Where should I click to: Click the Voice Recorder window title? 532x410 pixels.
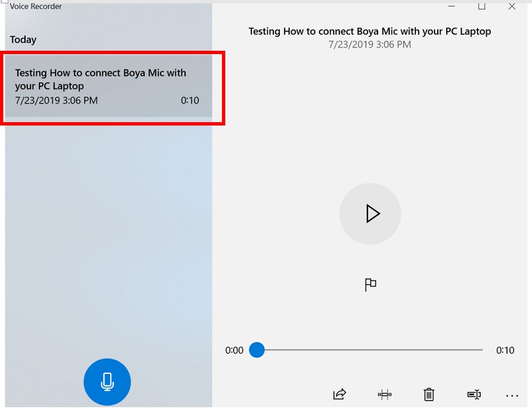pyautogui.click(x=36, y=6)
